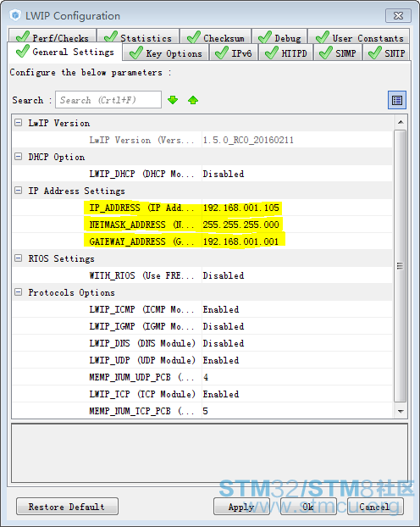Switch to the SNTP tab
Viewport: 420px width, 527px height.
click(x=386, y=53)
